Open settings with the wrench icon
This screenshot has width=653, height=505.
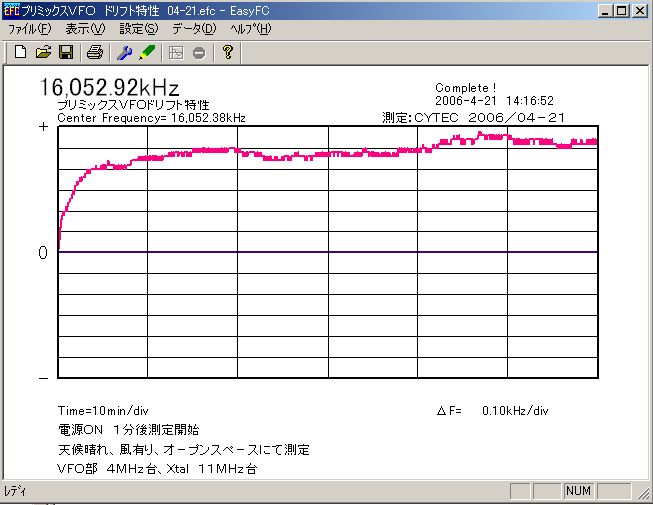tap(124, 52)
